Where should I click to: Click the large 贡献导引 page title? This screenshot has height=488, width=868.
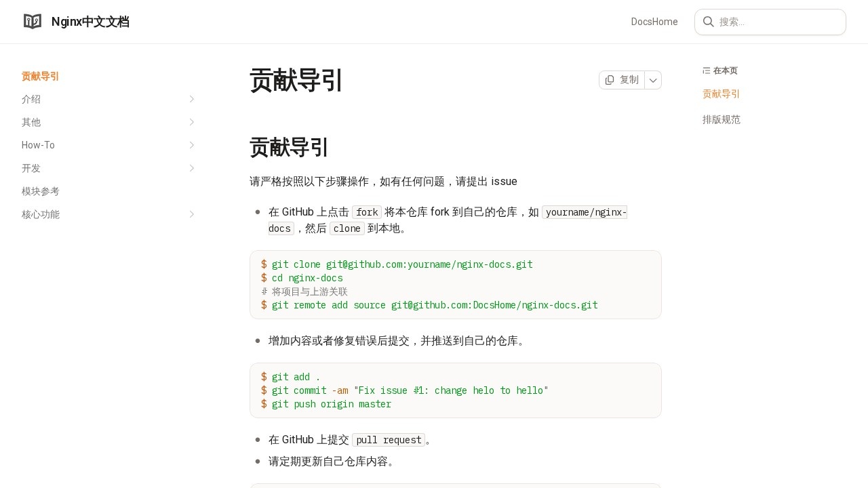[296, 80]
